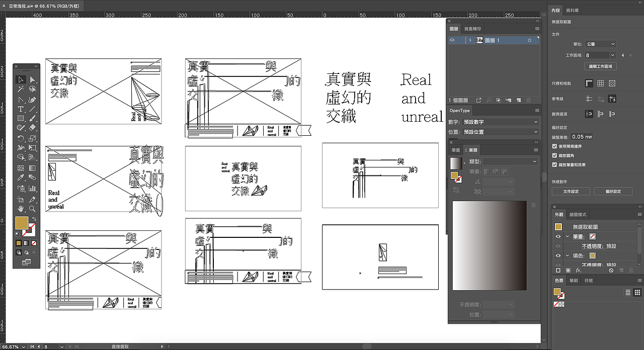Select the Free Transform tool
Image resolution: width=644 pixels, height=350 pixels.
click(x=32, y=148)
